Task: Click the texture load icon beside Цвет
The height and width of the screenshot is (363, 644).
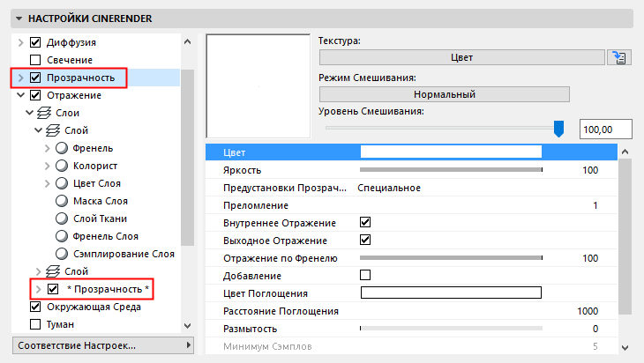Action: coord(620,58)
